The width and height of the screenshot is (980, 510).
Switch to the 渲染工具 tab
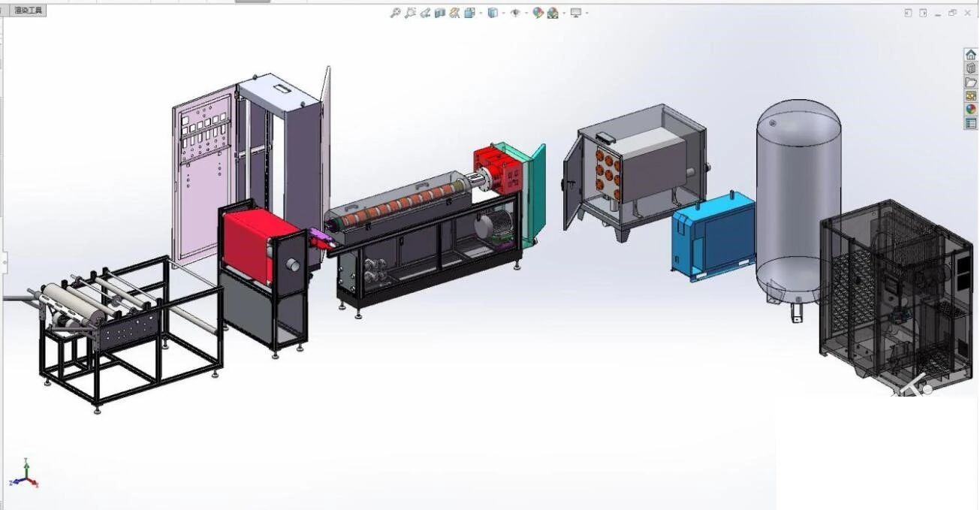point(29,11)
